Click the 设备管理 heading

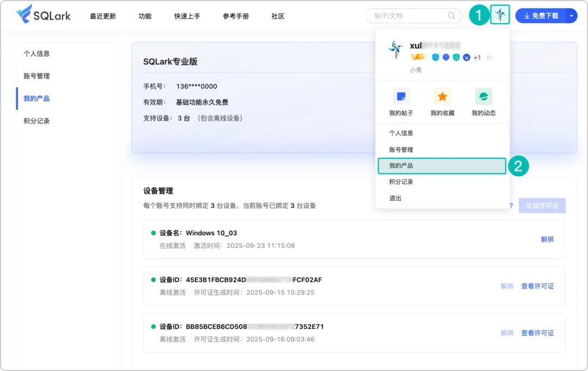click(158, 191)
